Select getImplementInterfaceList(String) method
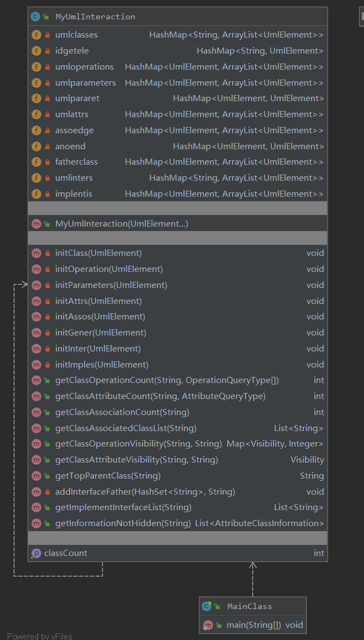 click(123, 507)
